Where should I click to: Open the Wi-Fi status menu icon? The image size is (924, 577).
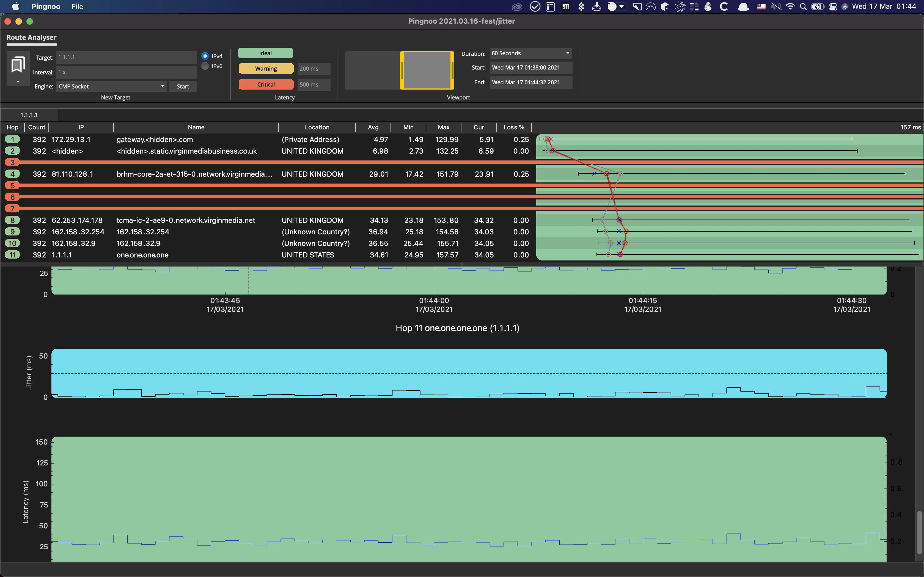coord(790,7)
